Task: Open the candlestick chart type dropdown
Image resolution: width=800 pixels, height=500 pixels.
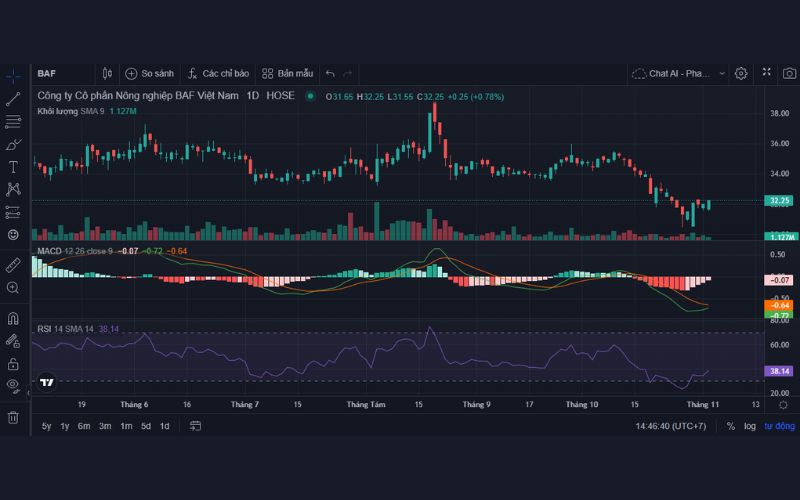Action: click(x=108, y=73)
